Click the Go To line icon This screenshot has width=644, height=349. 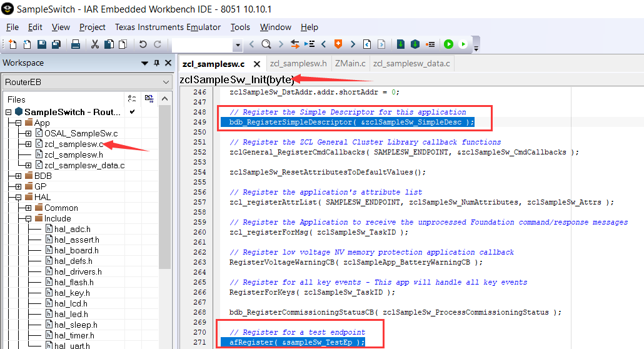tap(309, 44)
